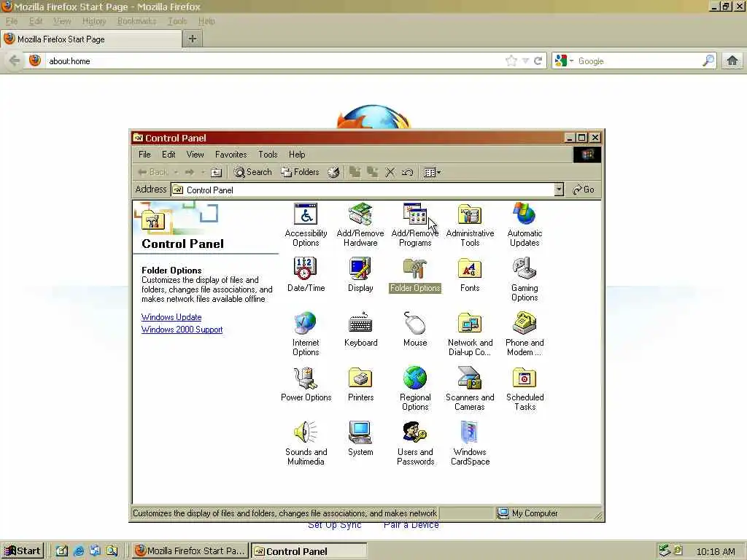Open Windows CardSpace applet
The height and width of the screenshot is (560, 747).
coord(470,444)
